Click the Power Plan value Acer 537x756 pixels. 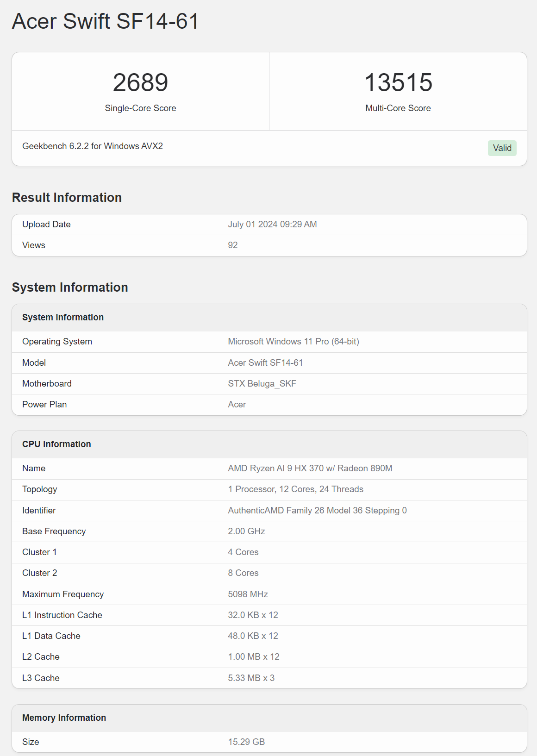[237, 405]
